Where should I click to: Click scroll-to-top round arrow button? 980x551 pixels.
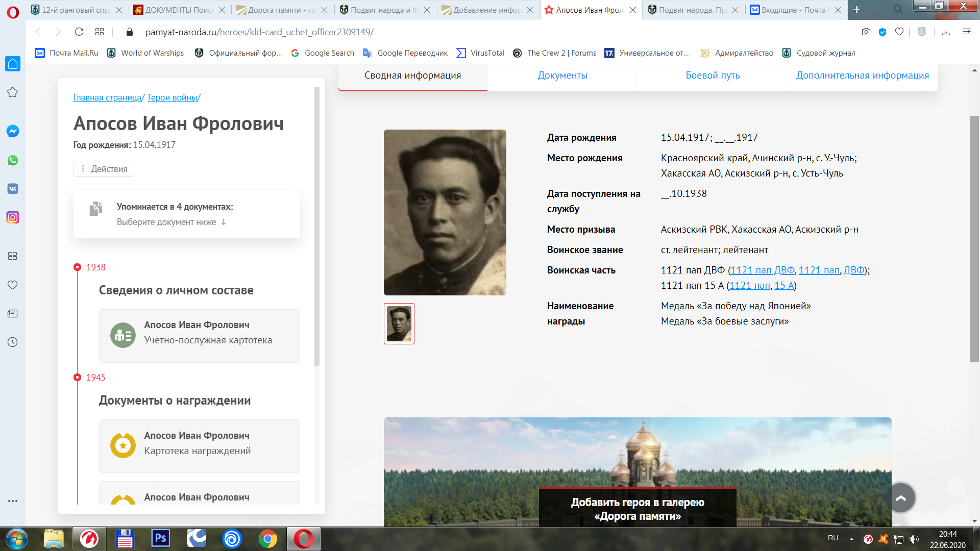pyautogui.click(x=901, y=498)
